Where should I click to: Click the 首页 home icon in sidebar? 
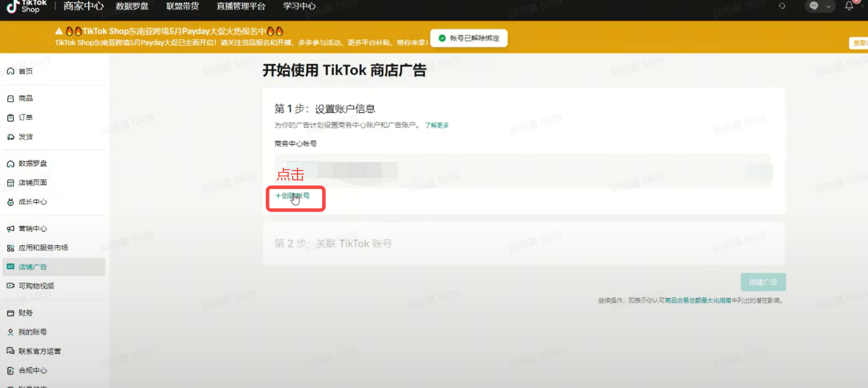pos(11,71)
